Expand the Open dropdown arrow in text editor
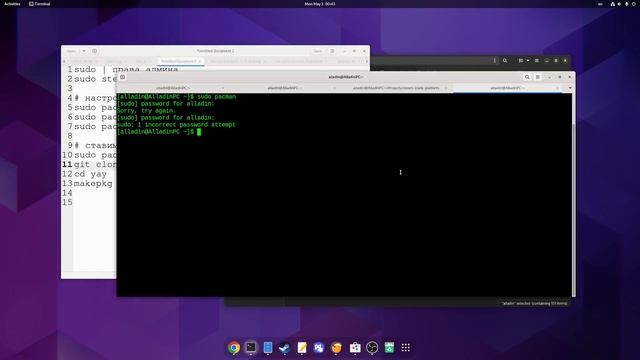Image resolution: width=640 pixels, height=360 pixels. coord(84,51)
